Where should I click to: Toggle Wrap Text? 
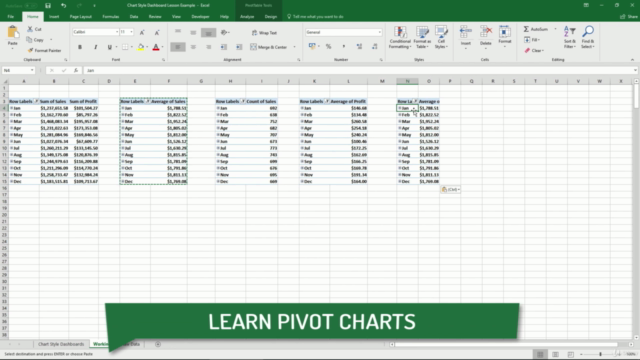(x=264, y=33)
